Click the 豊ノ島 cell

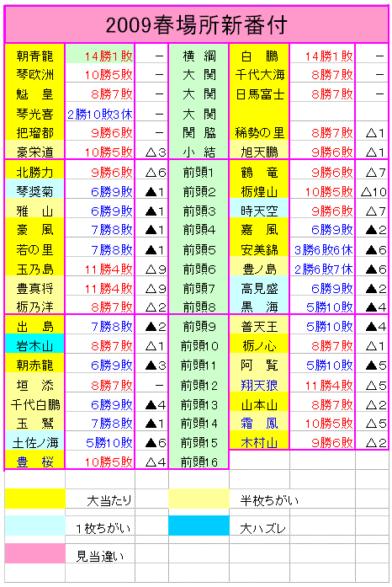click(259, 266)
